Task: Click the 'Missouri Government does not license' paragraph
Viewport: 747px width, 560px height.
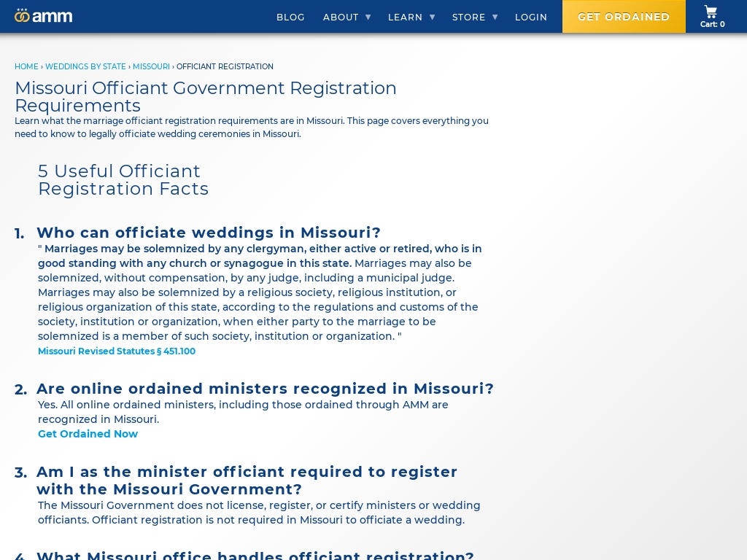Action: pos(259,513)
